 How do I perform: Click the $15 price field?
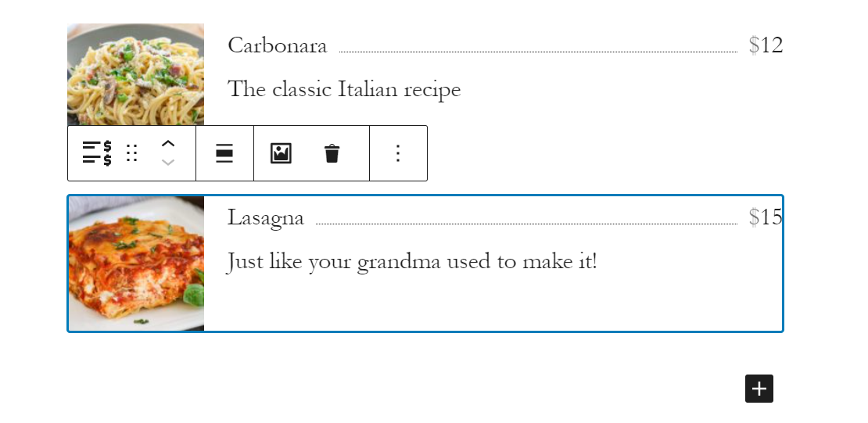(765, 217)
